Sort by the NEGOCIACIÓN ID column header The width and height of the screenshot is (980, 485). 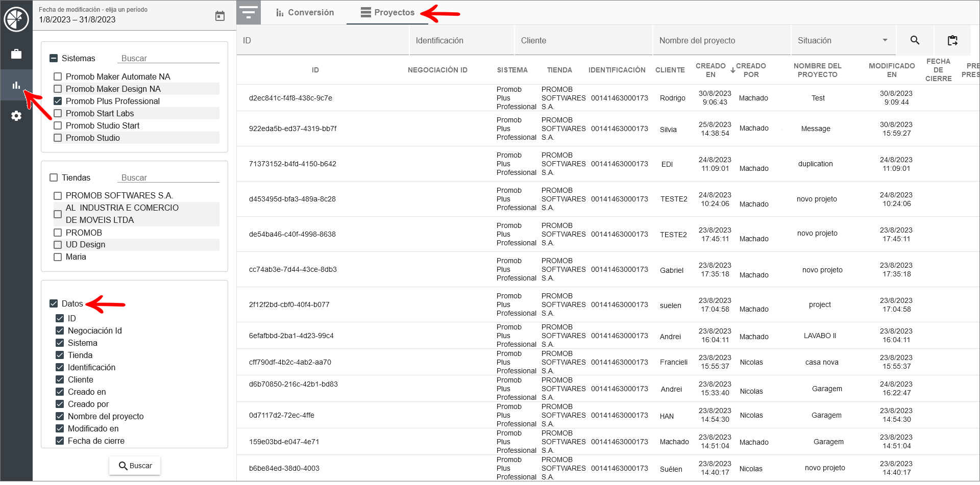(437, 70)
